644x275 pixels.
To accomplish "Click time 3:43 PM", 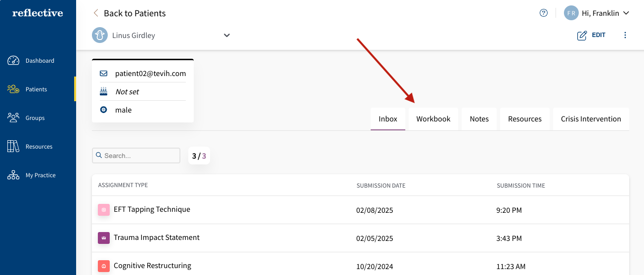I will click(509, 238).
